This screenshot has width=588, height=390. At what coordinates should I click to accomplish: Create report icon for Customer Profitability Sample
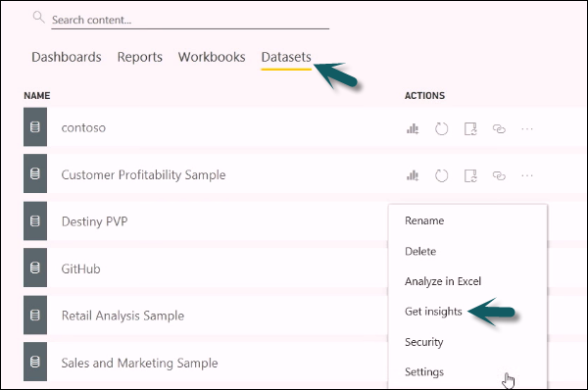click(413, 175)
